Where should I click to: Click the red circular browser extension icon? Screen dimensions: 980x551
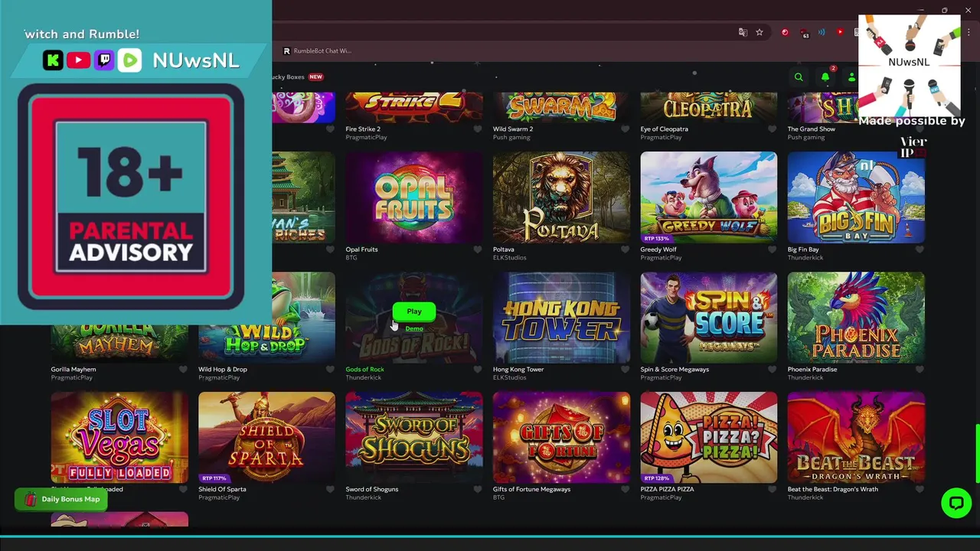click(x=785, y=32)
